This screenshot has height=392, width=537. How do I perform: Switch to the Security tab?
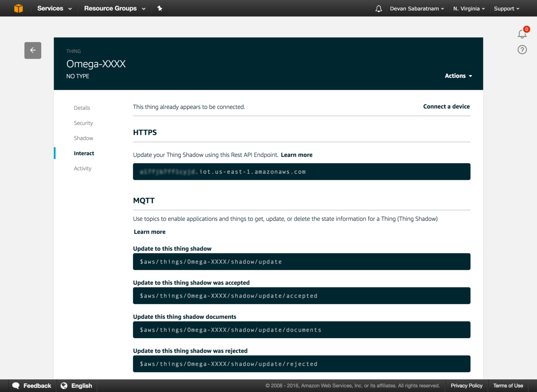[x=83, y=123]
